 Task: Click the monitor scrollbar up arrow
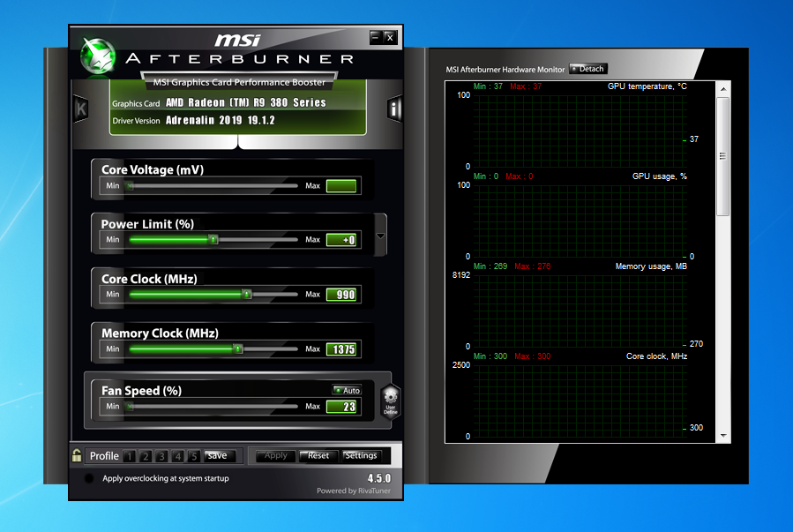pos(723,88)
